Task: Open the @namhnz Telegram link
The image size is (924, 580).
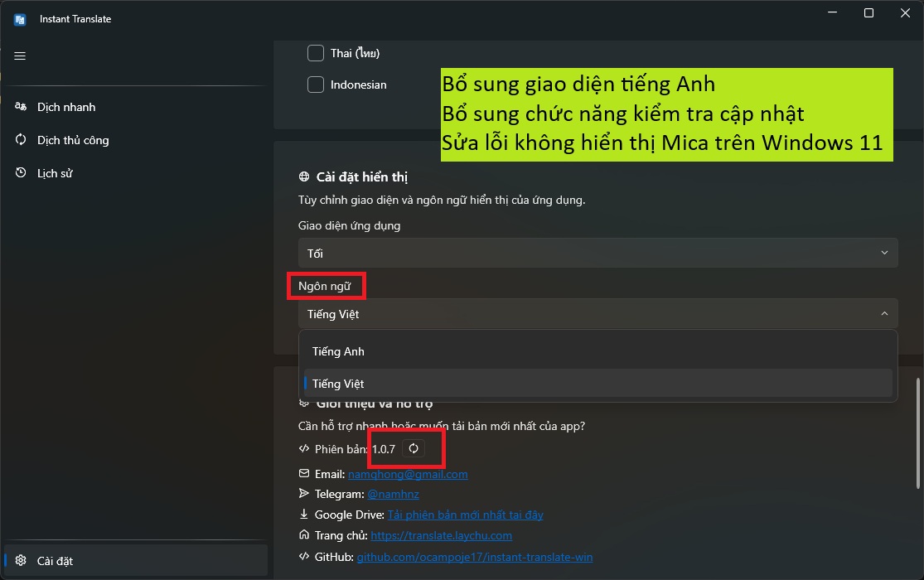Action: coord(393,494)
